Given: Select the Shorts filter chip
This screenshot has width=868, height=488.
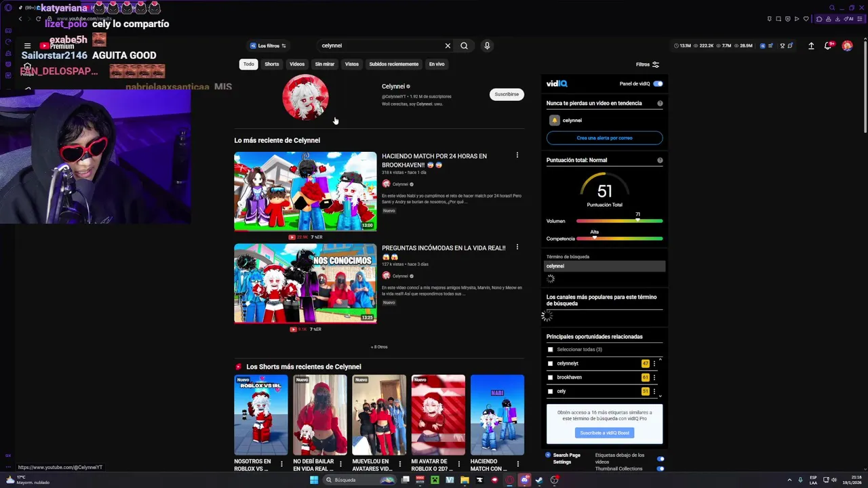Looking at the screenshot, I should [x=272, y=64].
